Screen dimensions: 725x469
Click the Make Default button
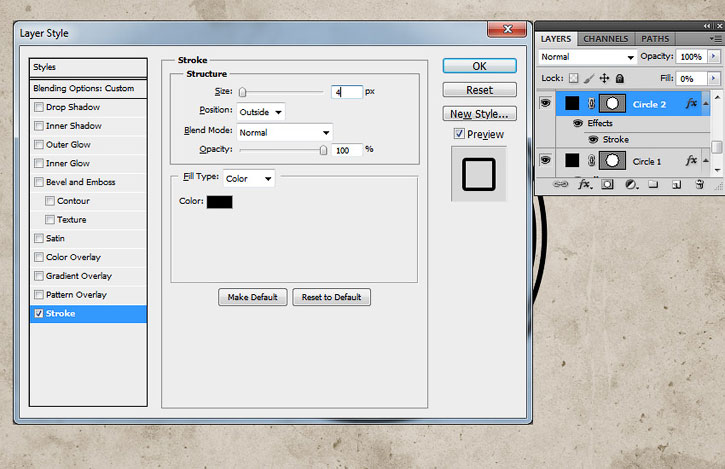[252, 297]
